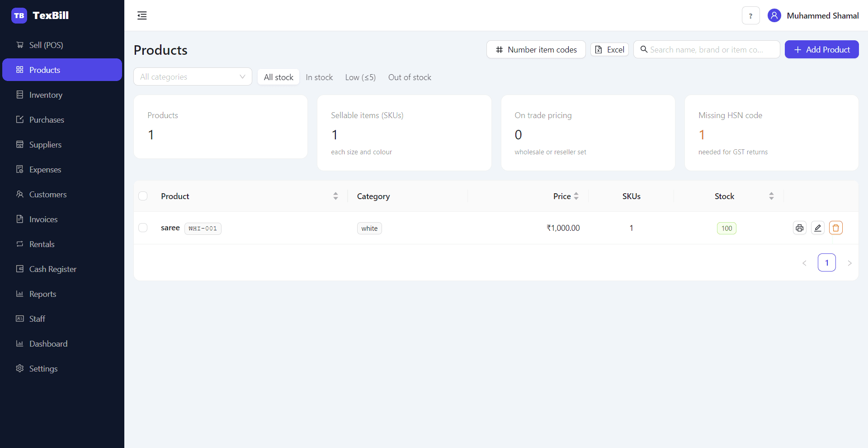
Task: Click the SKUs column header
Action: (x=631, y=196)
